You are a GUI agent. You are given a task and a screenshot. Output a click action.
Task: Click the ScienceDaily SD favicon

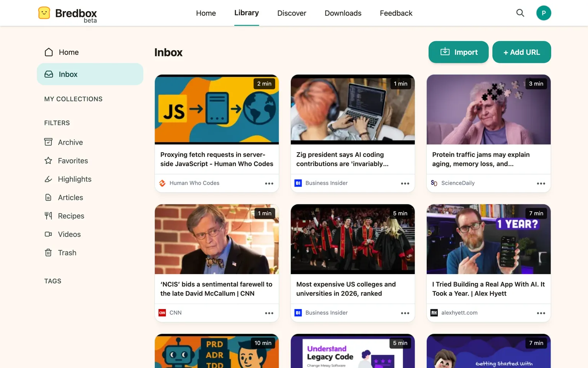[434, 183]
